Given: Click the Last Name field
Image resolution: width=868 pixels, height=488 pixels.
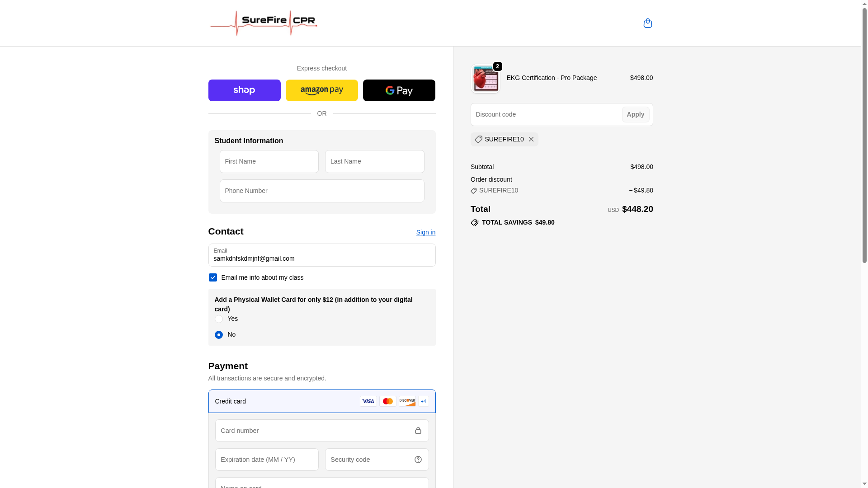Looking at the screenshot, I should coord(374,161).
